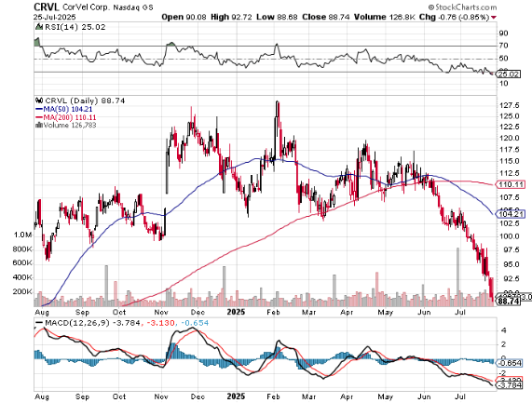
Task: Click the Volume 126,783 legend entry
Action: tap(70, 125)
